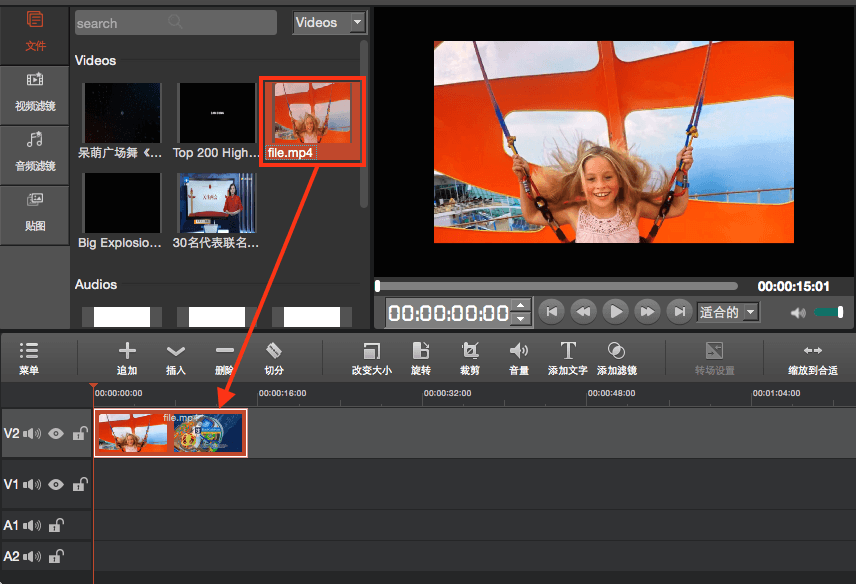Click the 转场设置 transition settings button

[x=715, y=359]
